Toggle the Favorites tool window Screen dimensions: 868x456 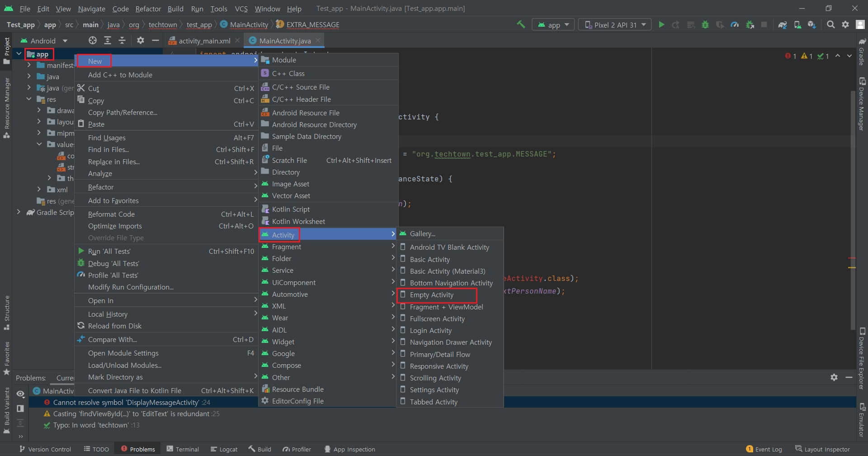point(7,358)
